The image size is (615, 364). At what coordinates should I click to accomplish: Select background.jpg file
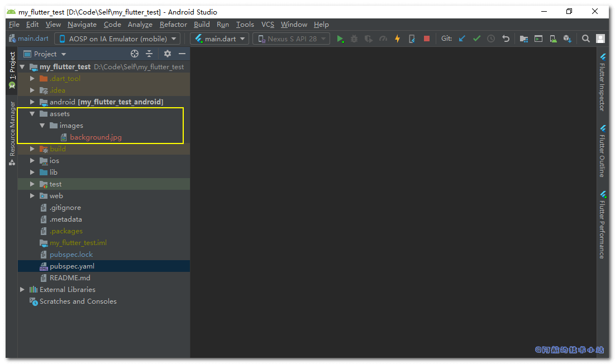96,137
